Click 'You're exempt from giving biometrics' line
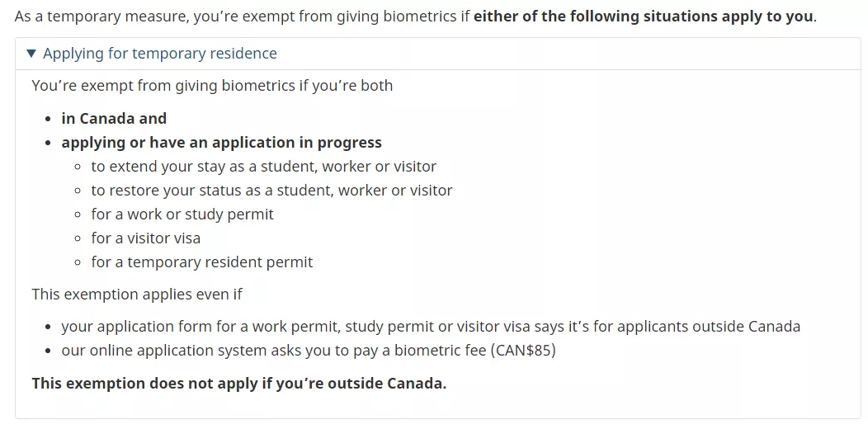This screenshot has height=429, width=868. click(x=212, y=86)
